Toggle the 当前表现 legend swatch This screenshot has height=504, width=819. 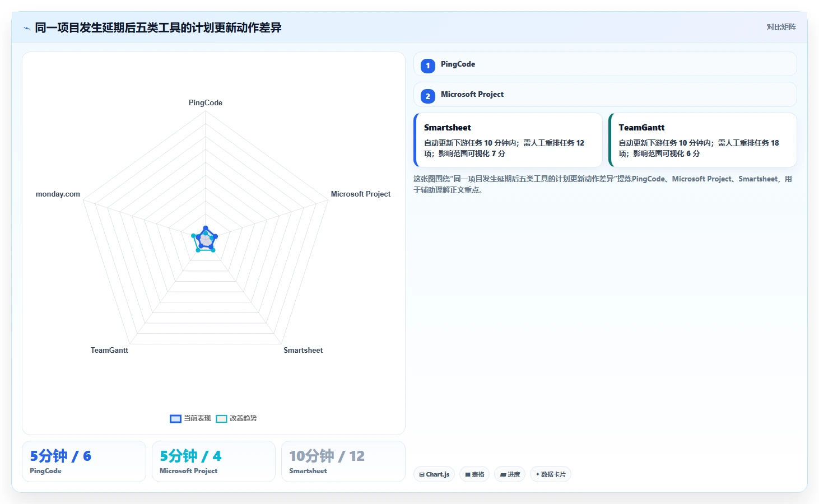tap(175, 419)
